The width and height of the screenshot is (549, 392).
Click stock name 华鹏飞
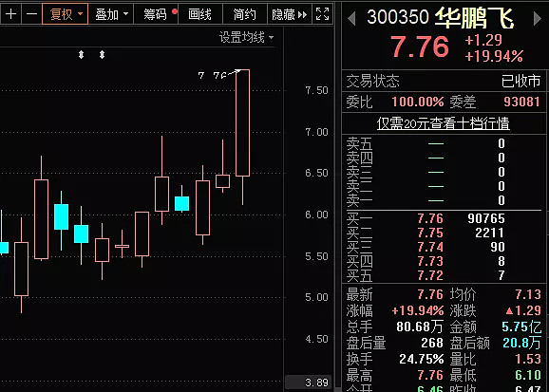tap(474, 17)
